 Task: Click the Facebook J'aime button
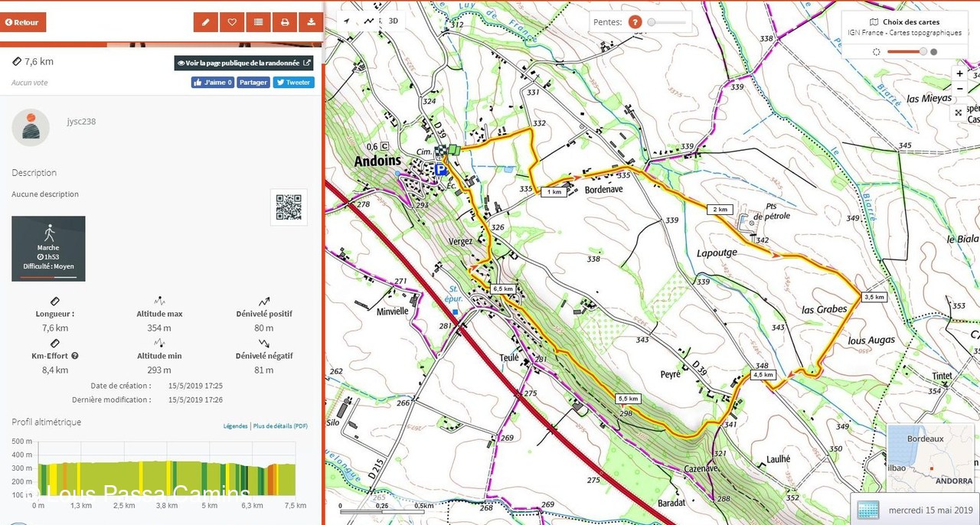212,83
